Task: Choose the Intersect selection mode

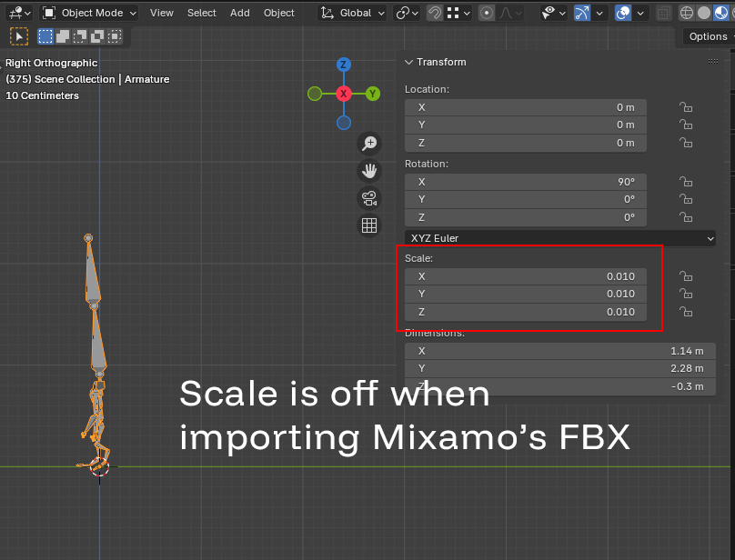Action: click(115, 36)
